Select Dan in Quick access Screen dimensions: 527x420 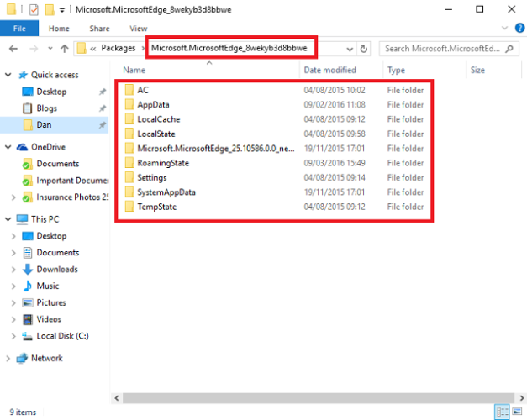coord(44,125)
